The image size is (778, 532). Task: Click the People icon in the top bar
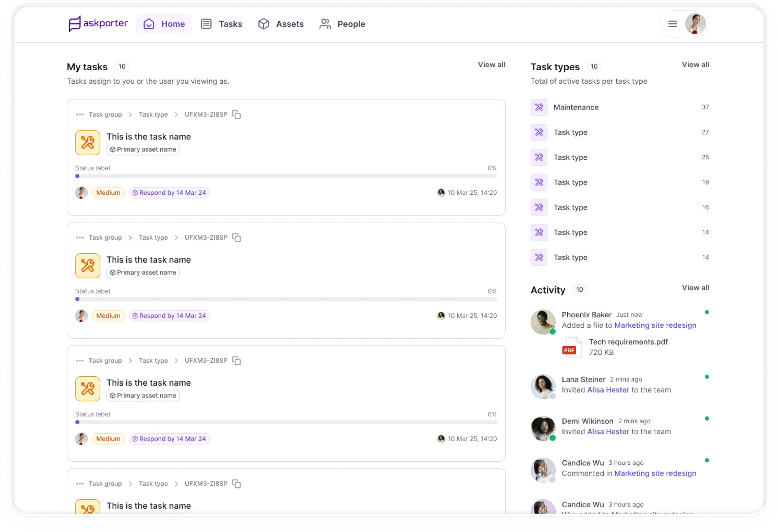[325, 24]
